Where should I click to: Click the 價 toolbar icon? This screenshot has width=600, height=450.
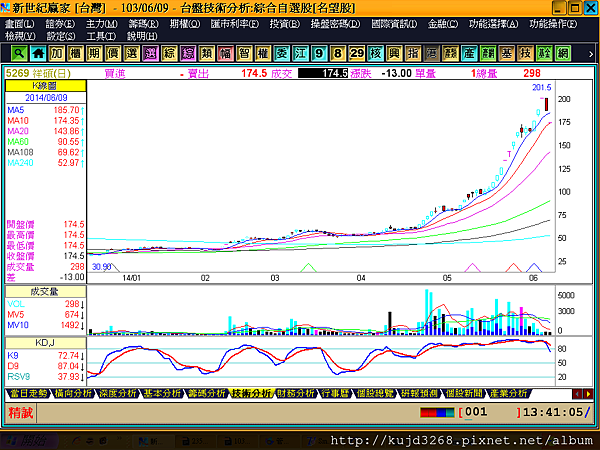pyautogui.click(x=113, y=53)
